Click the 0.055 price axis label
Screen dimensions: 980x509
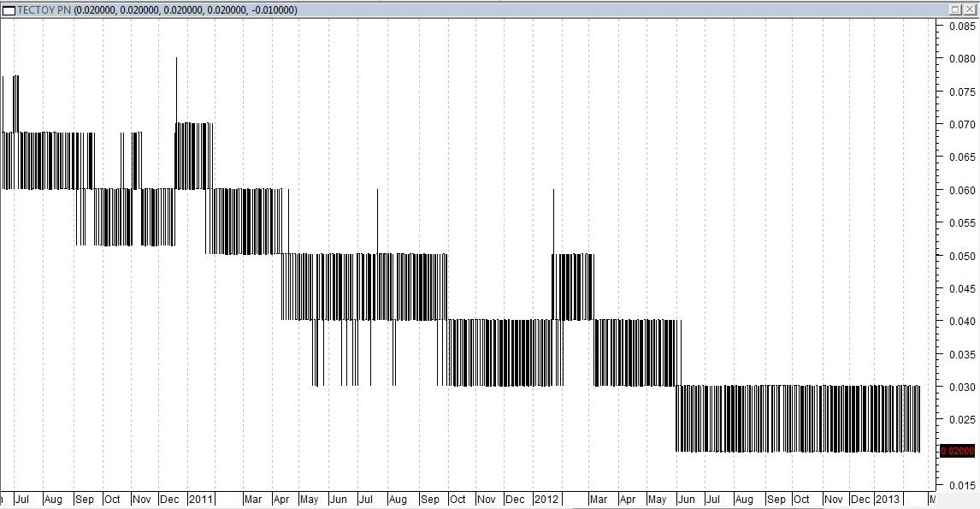coord(962,223)
